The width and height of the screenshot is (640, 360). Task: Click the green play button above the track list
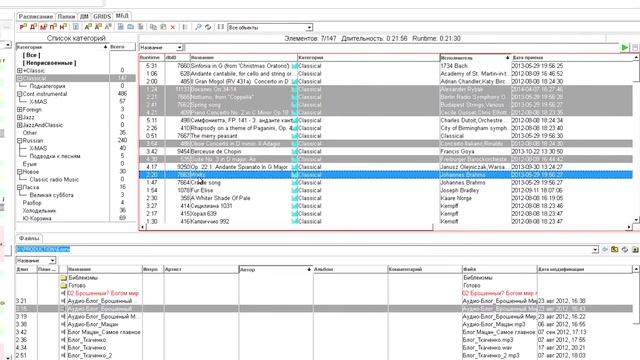coord(624,47)
